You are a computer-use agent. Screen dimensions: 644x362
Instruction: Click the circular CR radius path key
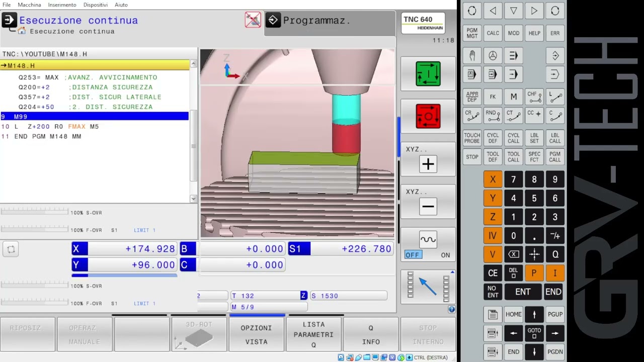click(x=472, y=116)
